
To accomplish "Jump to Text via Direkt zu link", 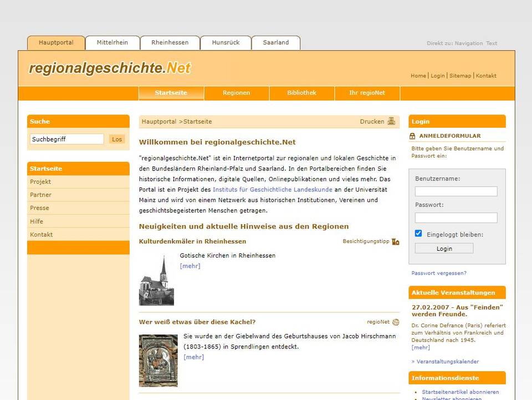I will 492,43.
